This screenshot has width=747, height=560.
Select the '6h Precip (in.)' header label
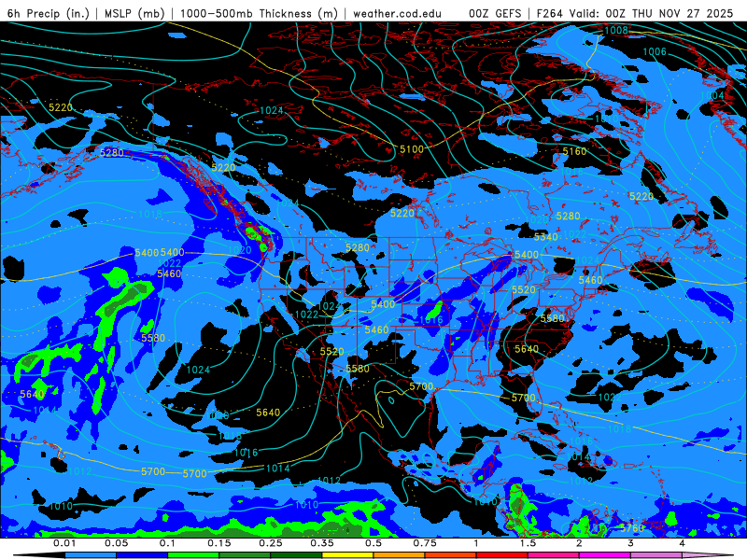click(x=49, y=13)
